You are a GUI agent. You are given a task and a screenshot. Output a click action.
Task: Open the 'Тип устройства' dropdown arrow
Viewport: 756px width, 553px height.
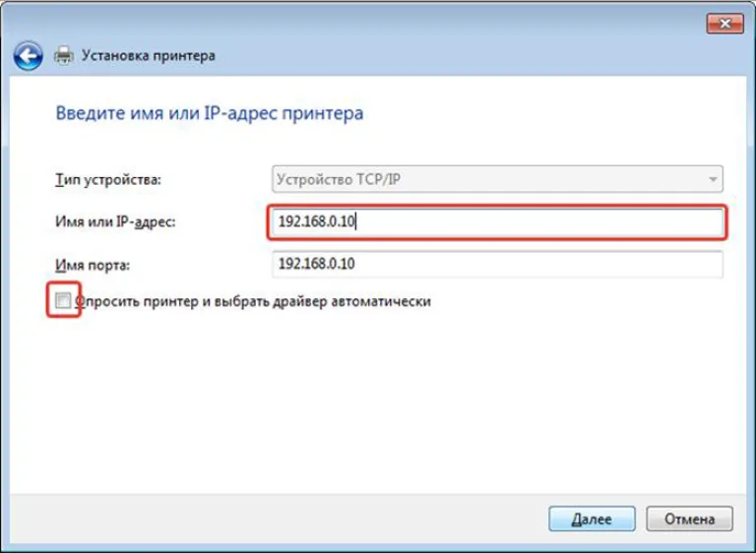coord(712,179)
